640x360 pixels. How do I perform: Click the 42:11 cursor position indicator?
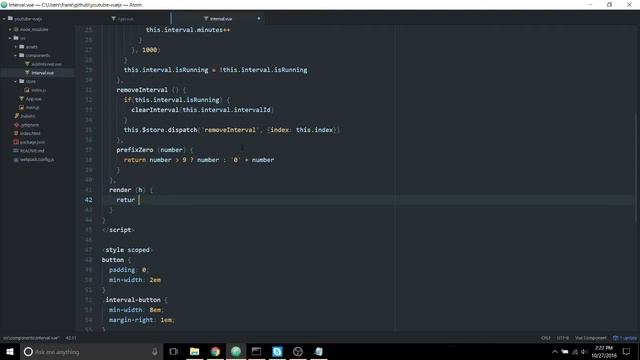(x=71, y=338)
